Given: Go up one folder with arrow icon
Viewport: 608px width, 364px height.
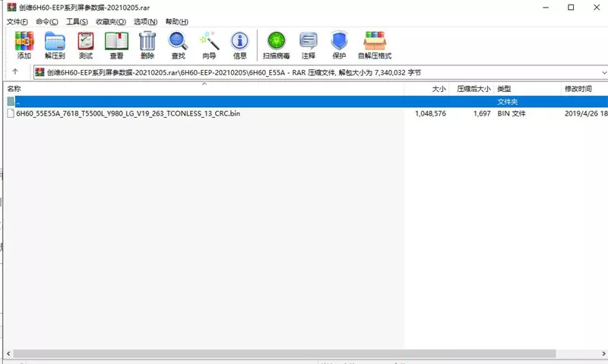Looking at the screenshot, I should (15, 71).
